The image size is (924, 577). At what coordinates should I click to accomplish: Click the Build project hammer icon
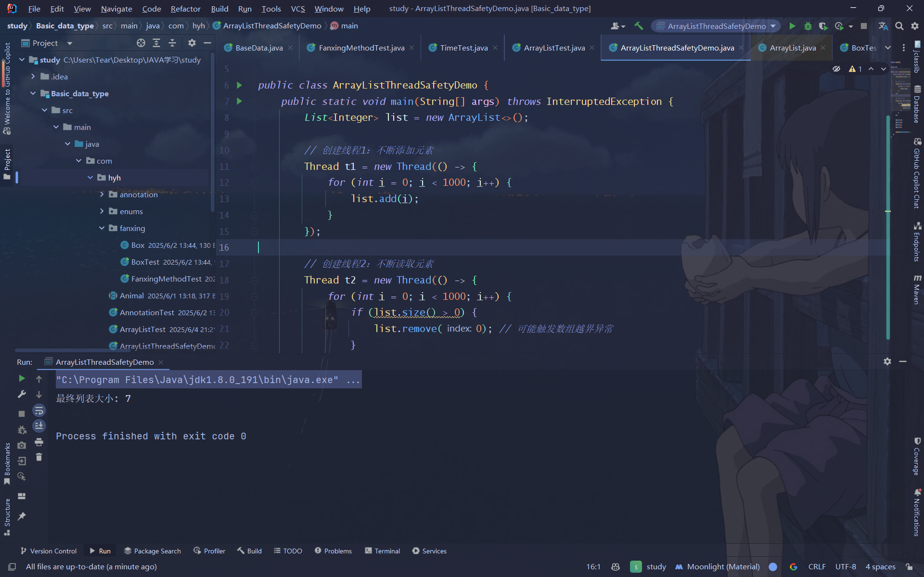click(639, 26)
